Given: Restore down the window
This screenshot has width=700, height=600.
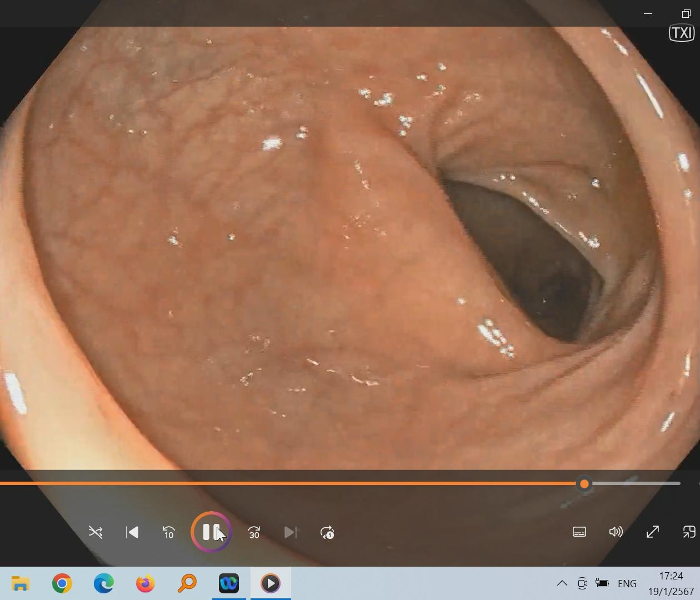Looking at the screenshot, I should [x=686, y=13].
